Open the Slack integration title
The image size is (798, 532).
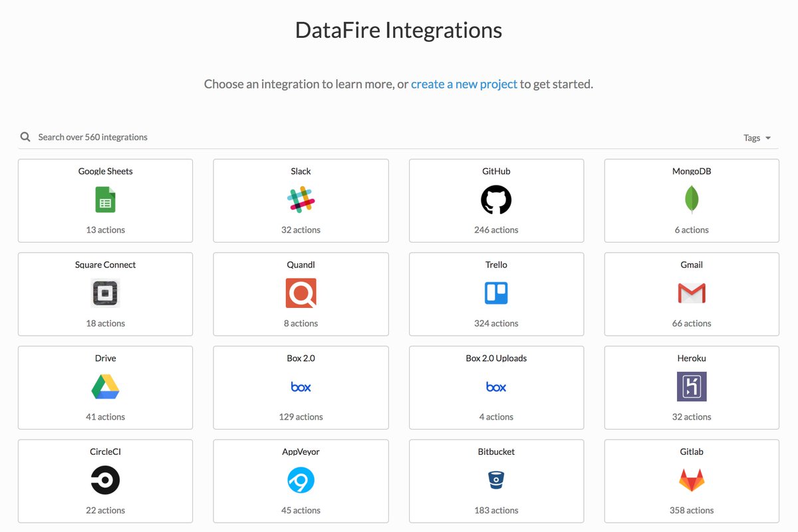pyautogui.click(x=301, y=171)
